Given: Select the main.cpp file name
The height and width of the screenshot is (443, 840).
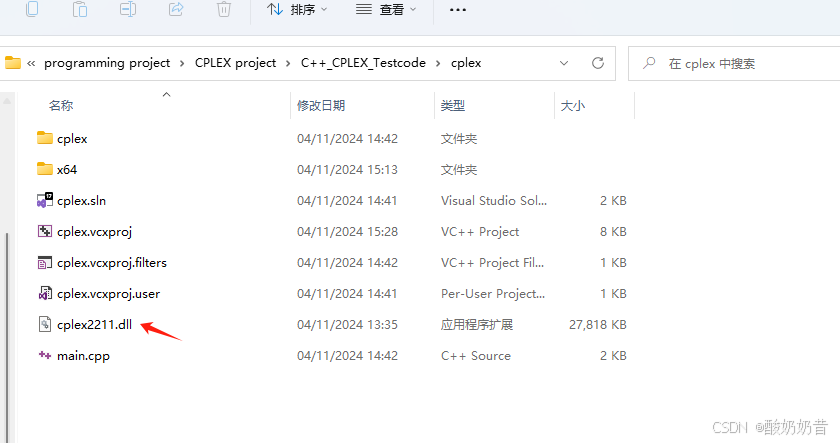Looking at the screenshot, I should coord(84,356).
